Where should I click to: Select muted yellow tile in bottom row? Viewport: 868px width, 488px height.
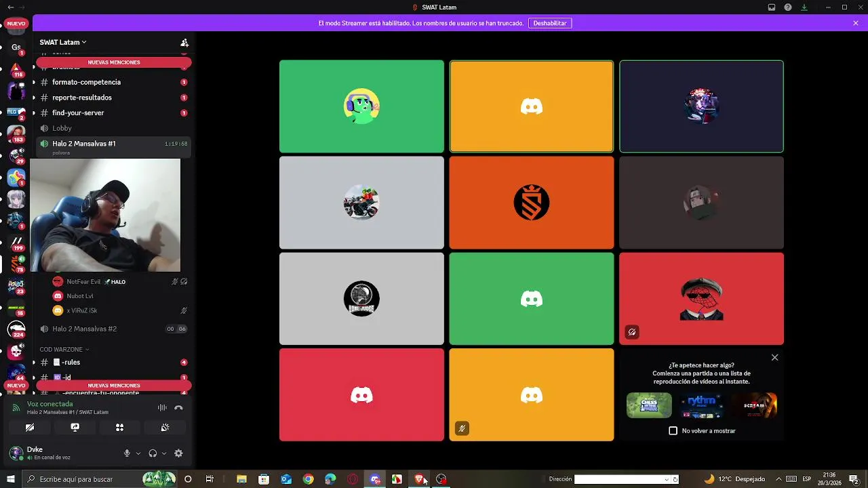pos(532,394)
